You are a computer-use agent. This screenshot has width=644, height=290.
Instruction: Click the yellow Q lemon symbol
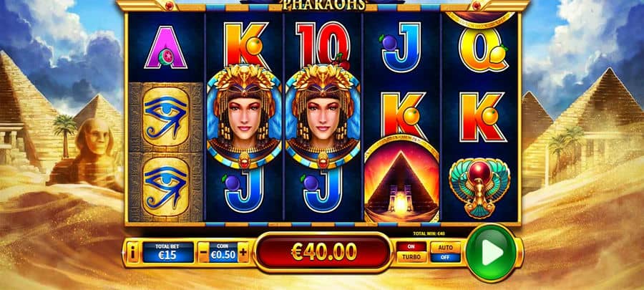pyautogui.click(x=483, y=50)
